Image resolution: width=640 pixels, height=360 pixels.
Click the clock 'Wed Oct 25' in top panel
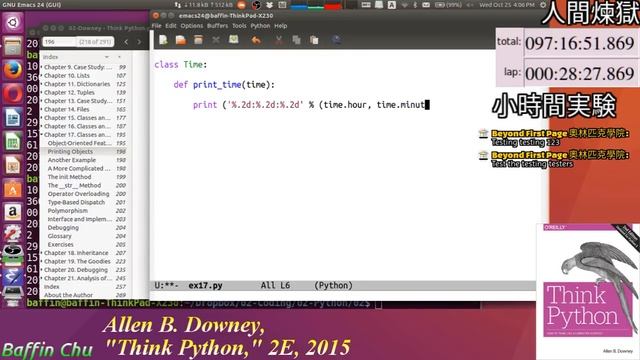pos(507,5)
